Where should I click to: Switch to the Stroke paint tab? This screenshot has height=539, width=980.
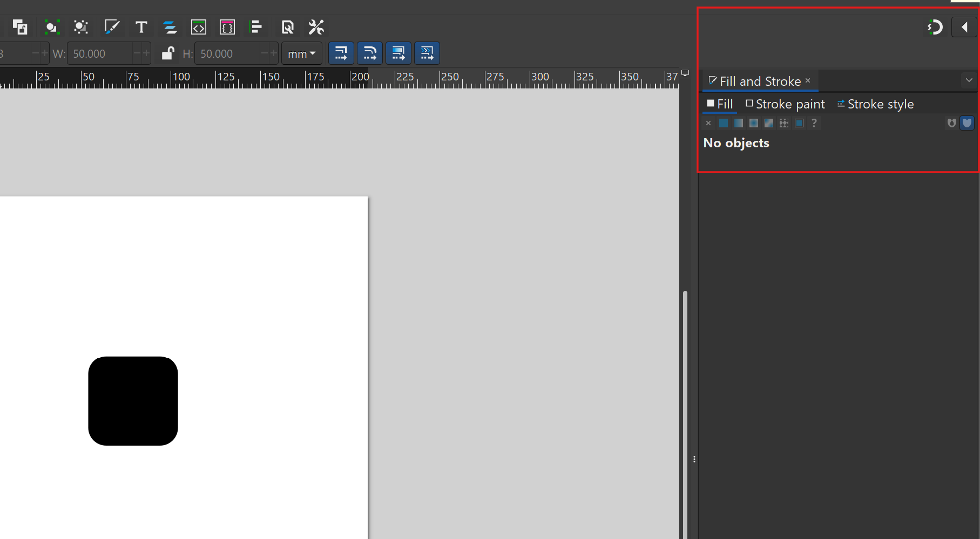[x=785, y=104]
